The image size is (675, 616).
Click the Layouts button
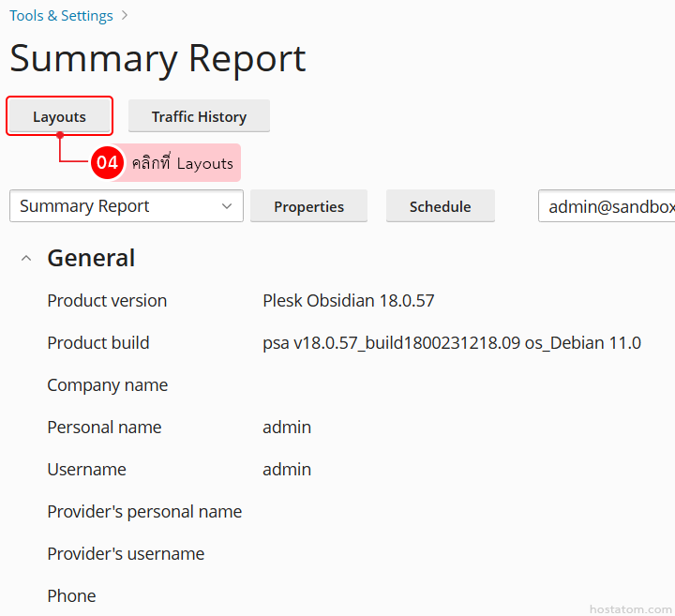[59, 117]
